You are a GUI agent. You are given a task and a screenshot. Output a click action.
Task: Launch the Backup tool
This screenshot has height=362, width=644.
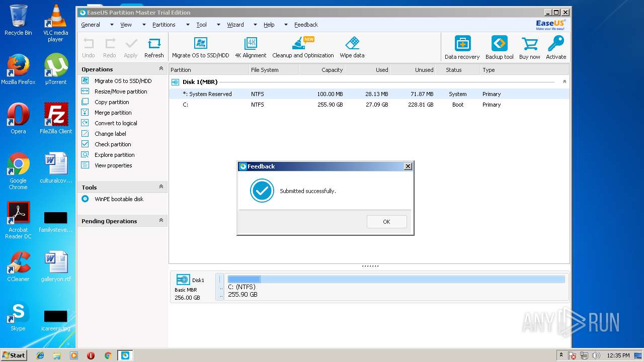coord(499,48)
